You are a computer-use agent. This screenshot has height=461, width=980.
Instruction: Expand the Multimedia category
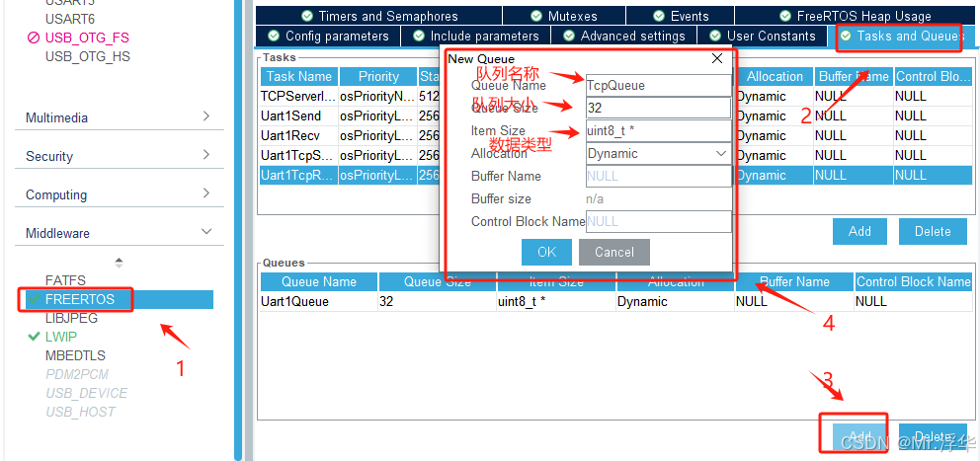pos(119,117)
